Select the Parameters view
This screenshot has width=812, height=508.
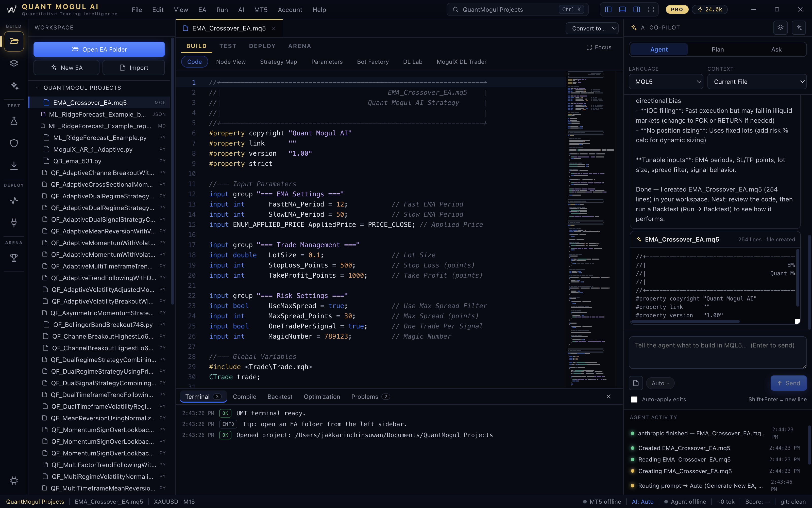327,62
